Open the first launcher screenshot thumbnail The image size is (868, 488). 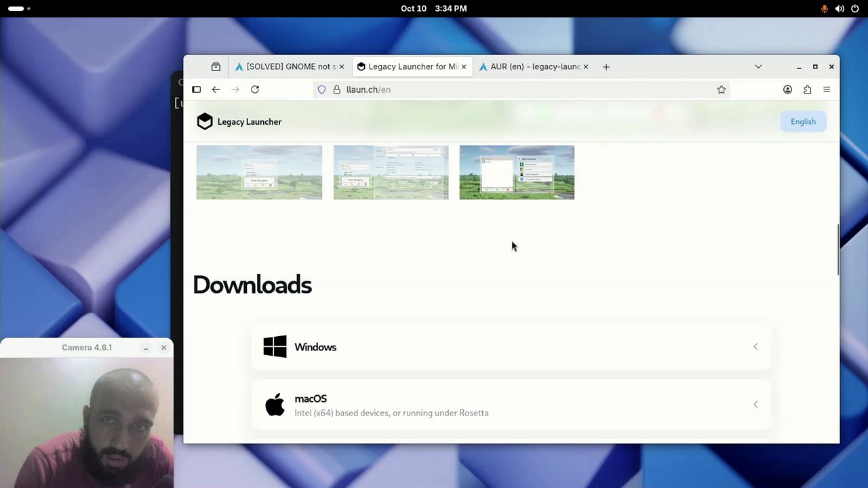tap(259, 172)
